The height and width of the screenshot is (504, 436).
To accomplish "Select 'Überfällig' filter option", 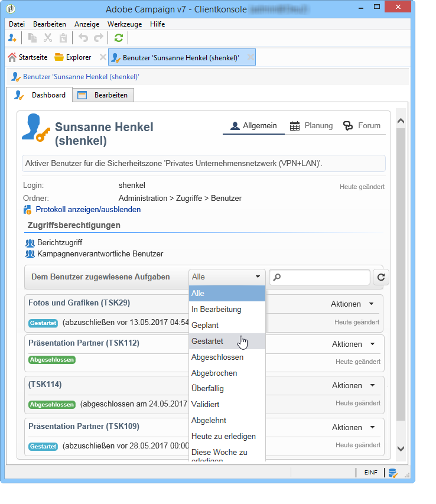I will click(227, 389).
